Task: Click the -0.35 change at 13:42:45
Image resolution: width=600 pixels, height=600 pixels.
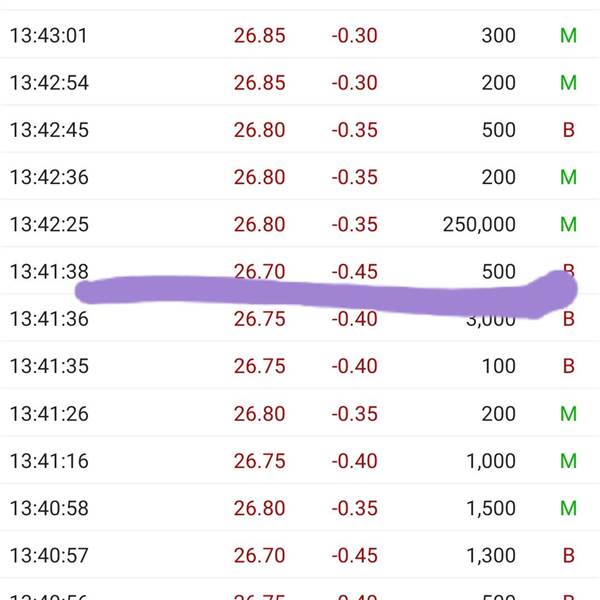Action: point(354,130)
